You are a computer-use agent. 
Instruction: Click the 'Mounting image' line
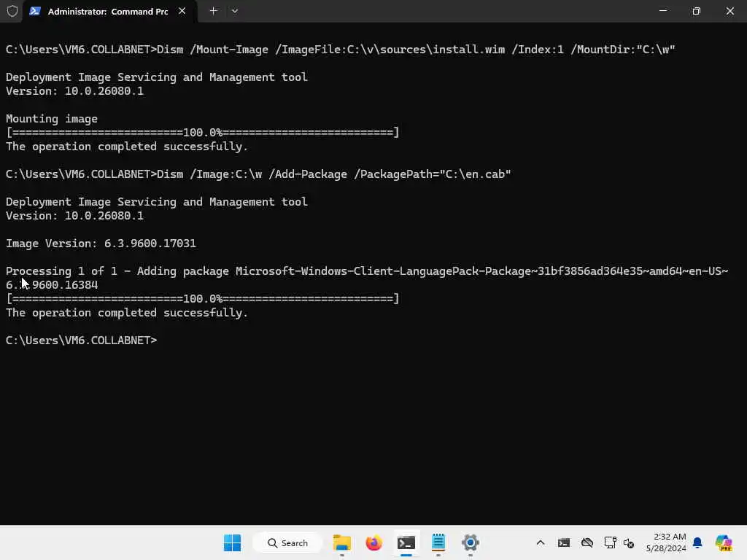pos(52,119)
